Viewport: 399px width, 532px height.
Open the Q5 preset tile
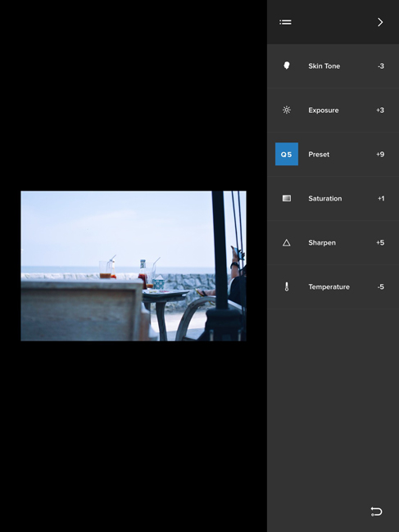287,154
